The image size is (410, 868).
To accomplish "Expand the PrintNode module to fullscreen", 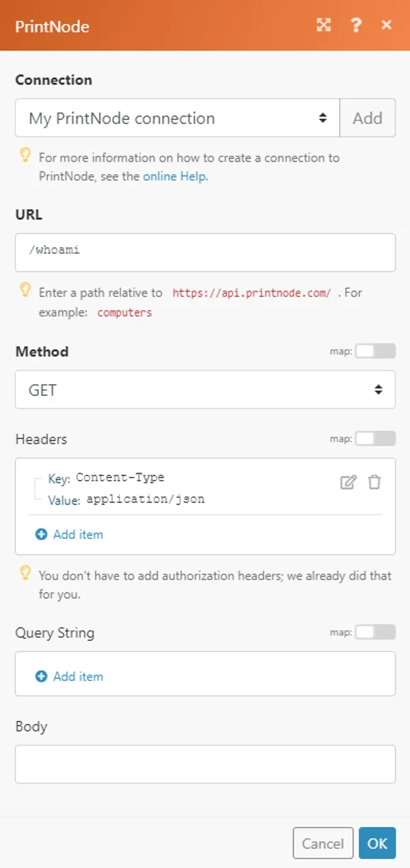I will point(323,25).
